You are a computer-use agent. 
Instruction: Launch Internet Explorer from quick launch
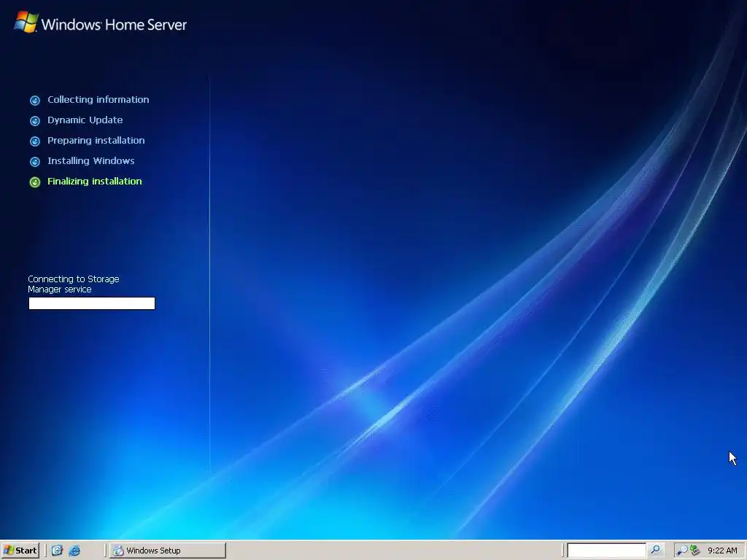[74, 551]
